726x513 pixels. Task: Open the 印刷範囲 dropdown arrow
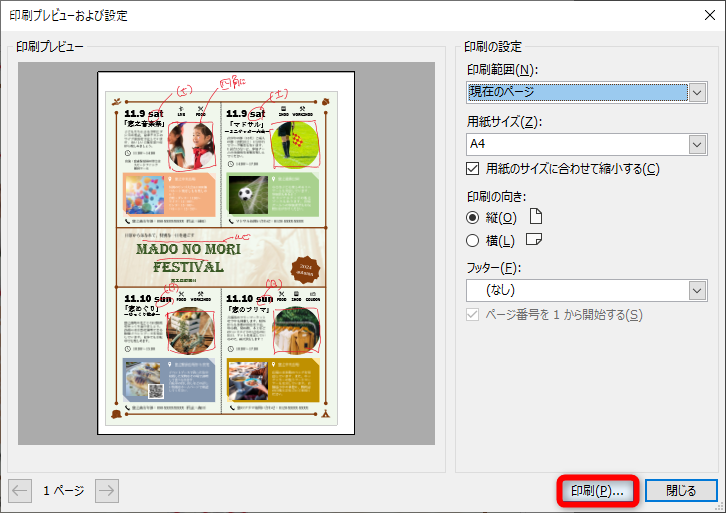click(x=697, y=93)
